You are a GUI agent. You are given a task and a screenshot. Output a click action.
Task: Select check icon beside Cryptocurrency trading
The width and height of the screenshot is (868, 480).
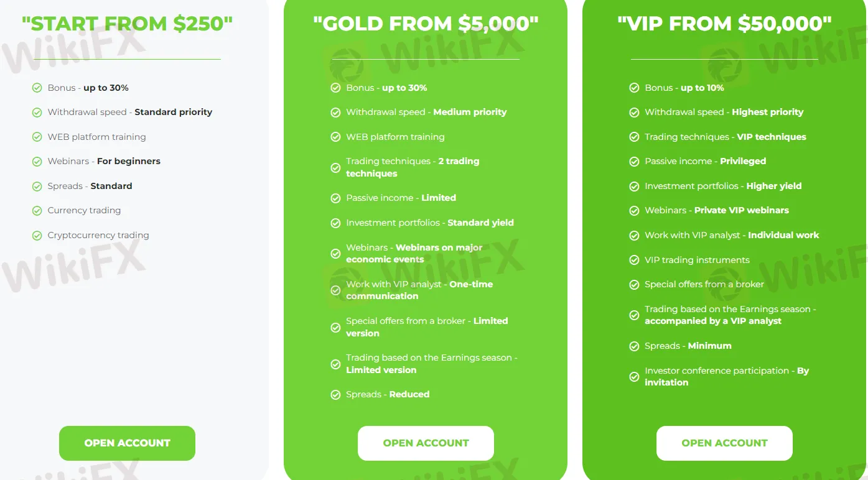coord(37,236)
